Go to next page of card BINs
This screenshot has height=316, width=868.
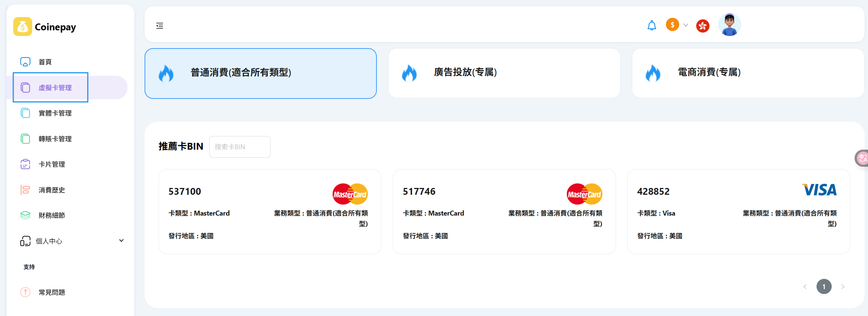pyautogui.click(x=843, y=286)
